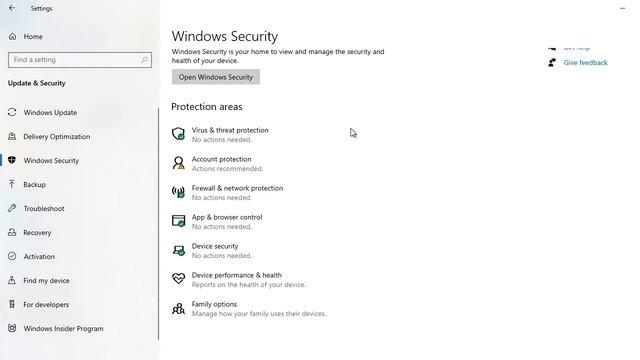The image size is (640, 360).
Task: Click the Troubleshoot wrench icon
Action: coord(12,208)
